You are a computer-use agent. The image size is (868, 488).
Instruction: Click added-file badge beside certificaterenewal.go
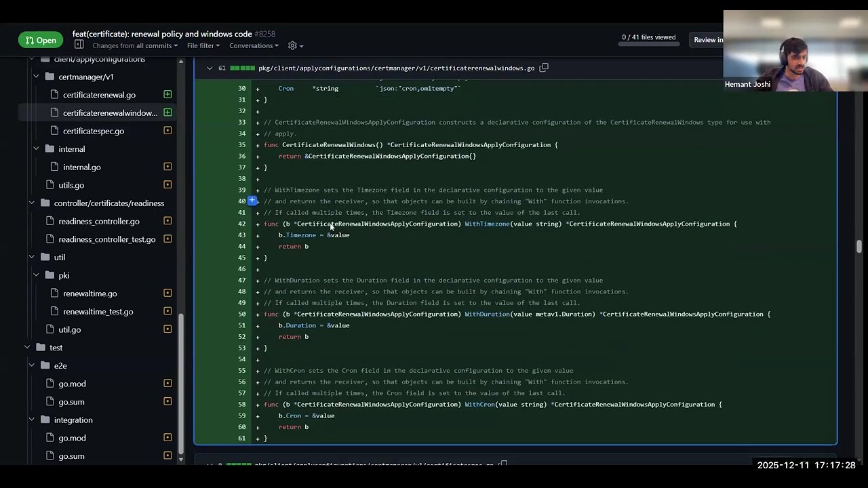point(167,94)
